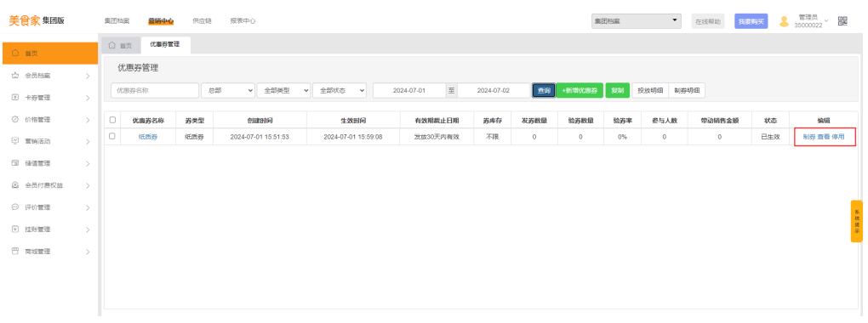Image resolution: width=868 pixels, height=323 pixels.
Task: Click the 2024-07-01 15:51:53 cell
Action: (x=260, y=137)
